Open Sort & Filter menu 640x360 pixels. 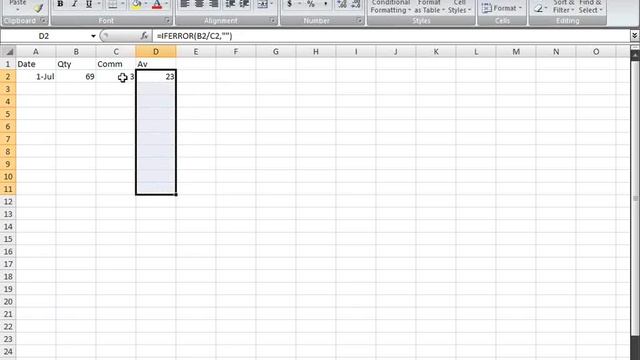click(x=563, y=7)
